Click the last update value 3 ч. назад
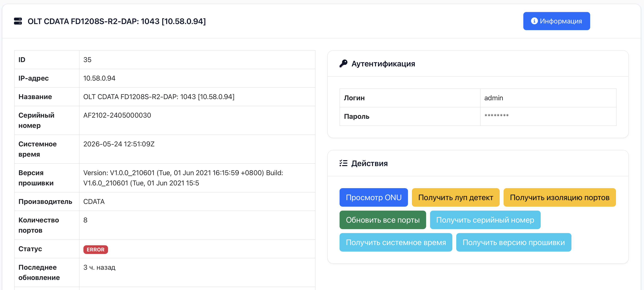644x290 pixels. click(99, 267)
